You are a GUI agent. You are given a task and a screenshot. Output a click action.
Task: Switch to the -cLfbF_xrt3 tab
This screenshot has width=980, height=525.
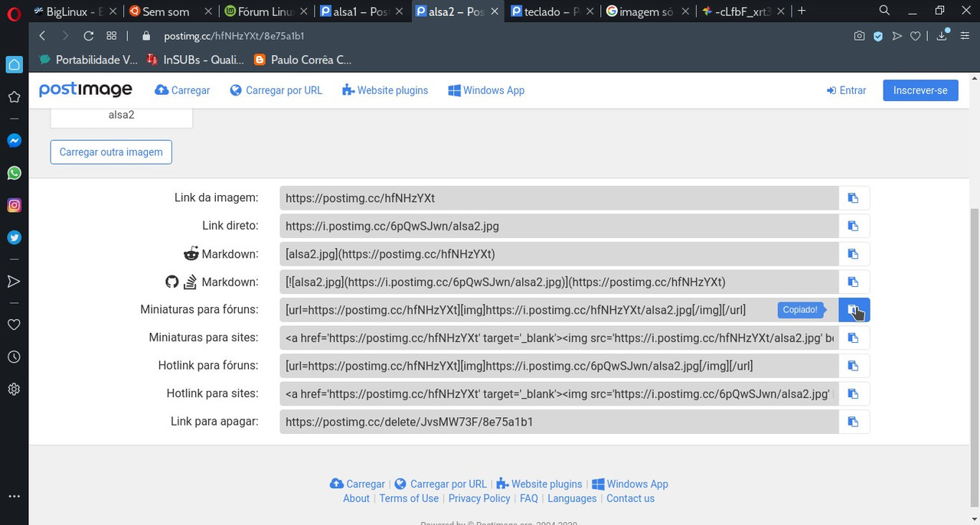(x=744, y=11)
